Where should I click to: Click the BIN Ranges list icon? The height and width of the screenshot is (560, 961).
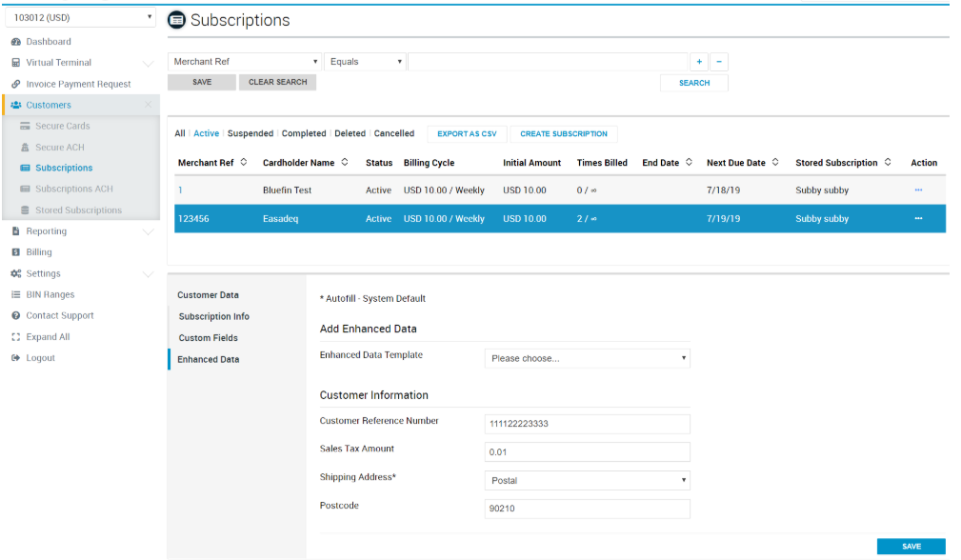(x=16, y=295)
